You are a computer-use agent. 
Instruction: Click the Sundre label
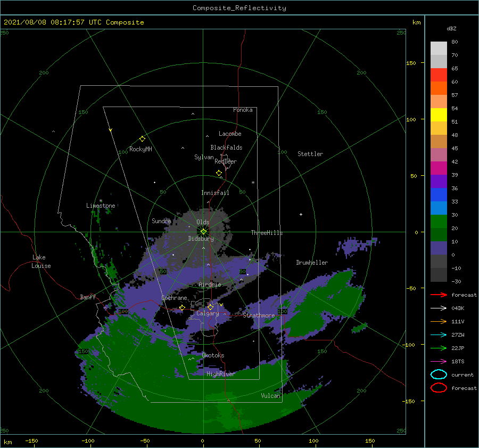coord(161,221)
